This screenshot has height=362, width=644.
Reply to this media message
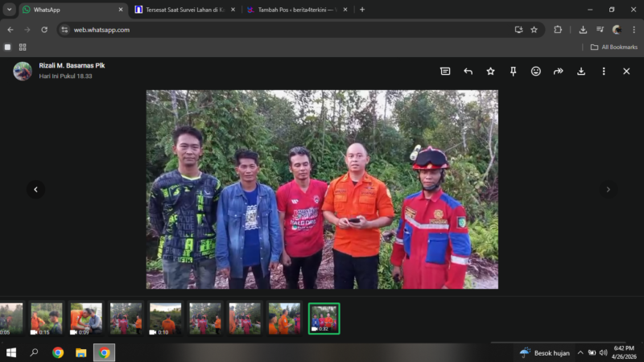(x=468, y=72)
